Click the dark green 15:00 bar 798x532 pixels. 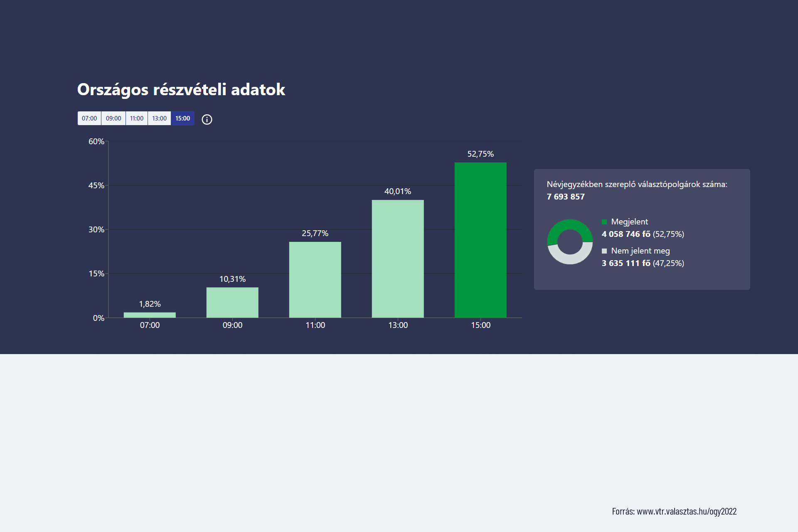480,240
